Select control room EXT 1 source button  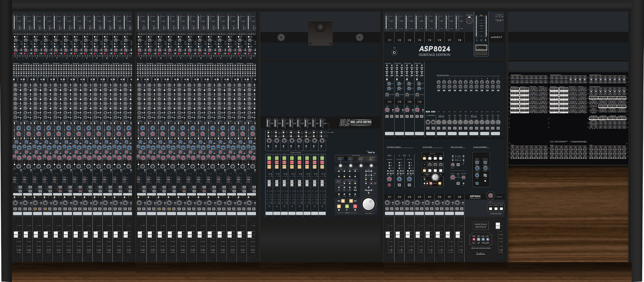[x=430, y=158]
